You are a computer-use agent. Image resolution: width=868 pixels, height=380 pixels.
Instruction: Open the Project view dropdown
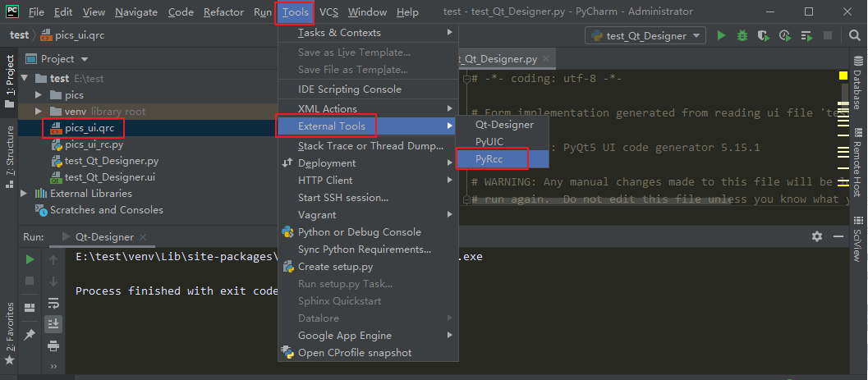(x=85, y=59)
